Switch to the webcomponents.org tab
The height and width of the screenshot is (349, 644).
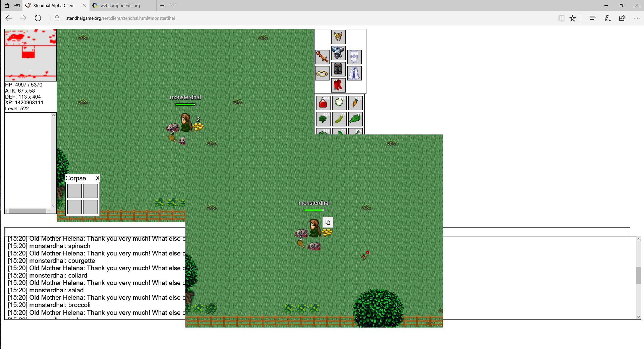point(123,5)
